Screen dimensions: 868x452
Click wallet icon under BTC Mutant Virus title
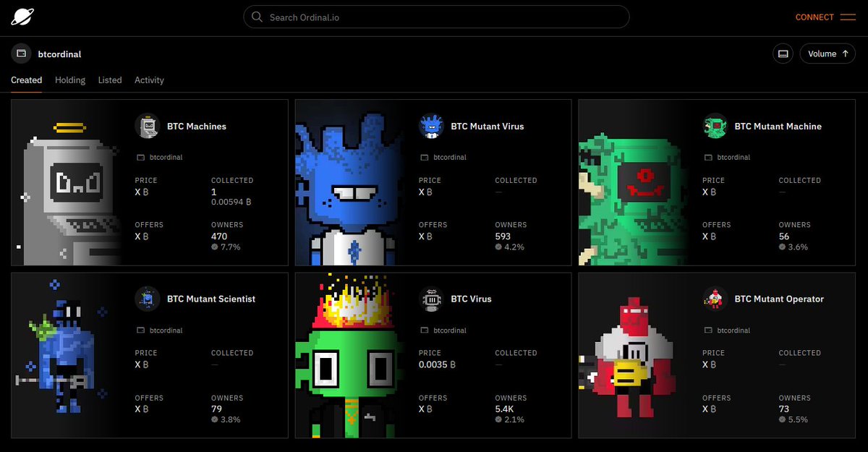[424, 158]
